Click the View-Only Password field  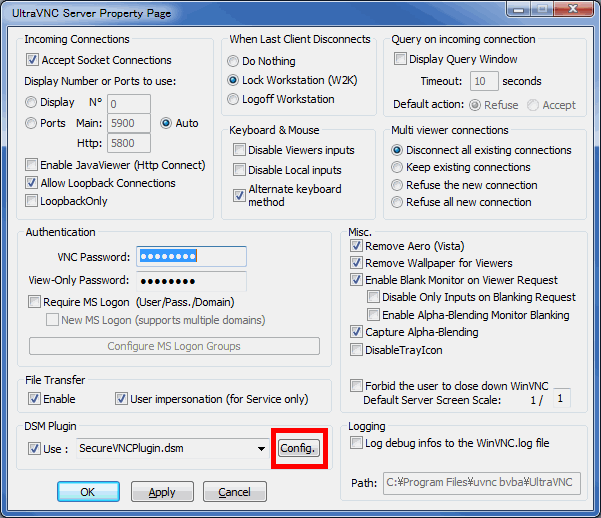(x=191, y=281)
